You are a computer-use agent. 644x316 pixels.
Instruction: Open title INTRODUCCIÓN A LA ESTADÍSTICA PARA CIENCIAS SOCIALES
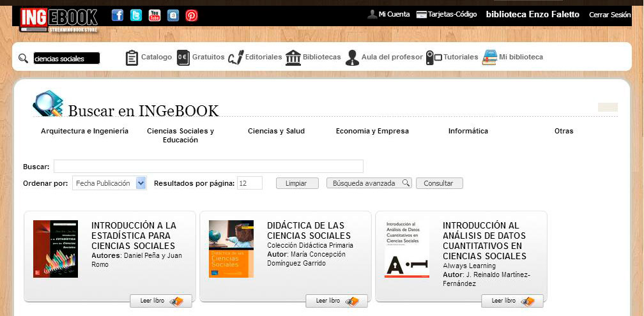134,236
